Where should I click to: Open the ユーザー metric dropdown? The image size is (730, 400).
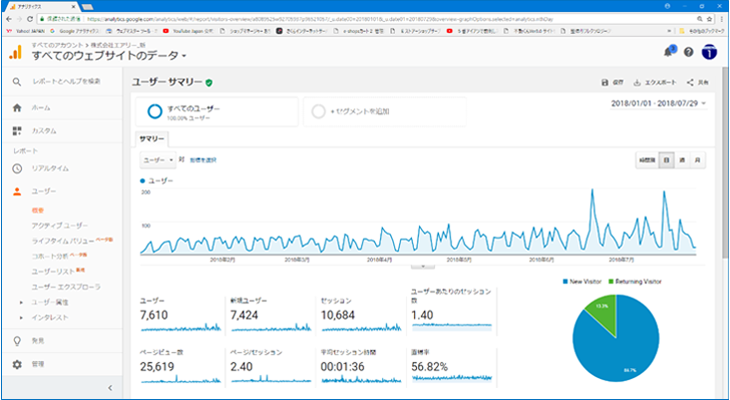coord(158,160)
